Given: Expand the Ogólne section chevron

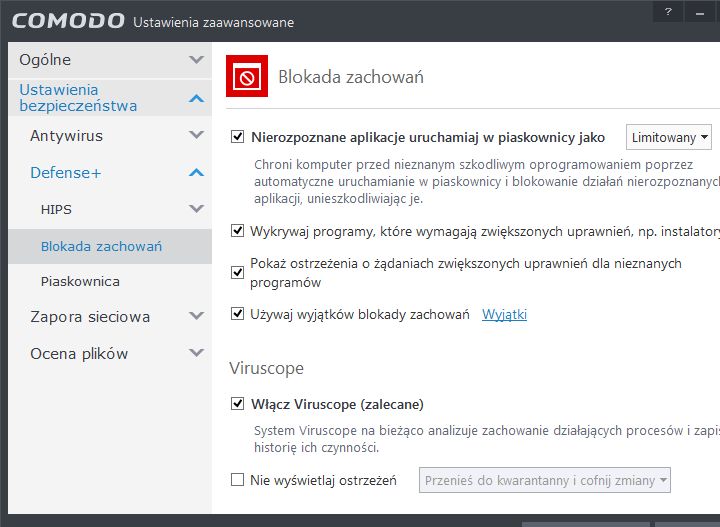Looking at the screenshot, I should click(196, 60).
